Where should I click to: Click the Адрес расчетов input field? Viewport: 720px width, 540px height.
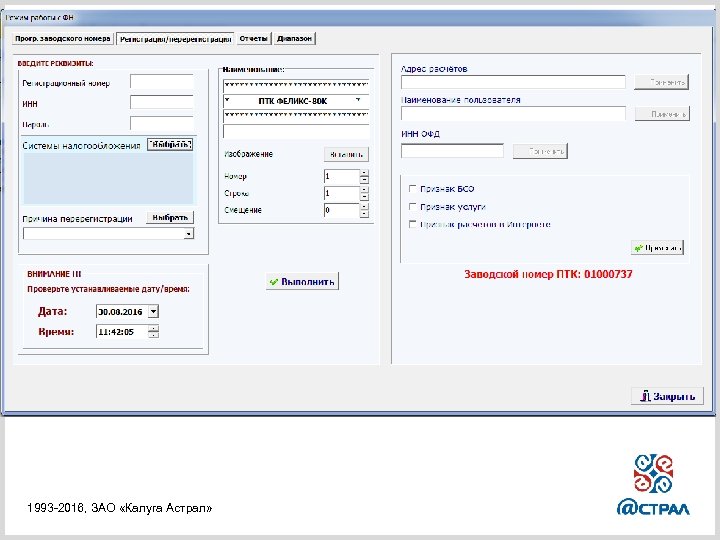[x=513, y=82]
